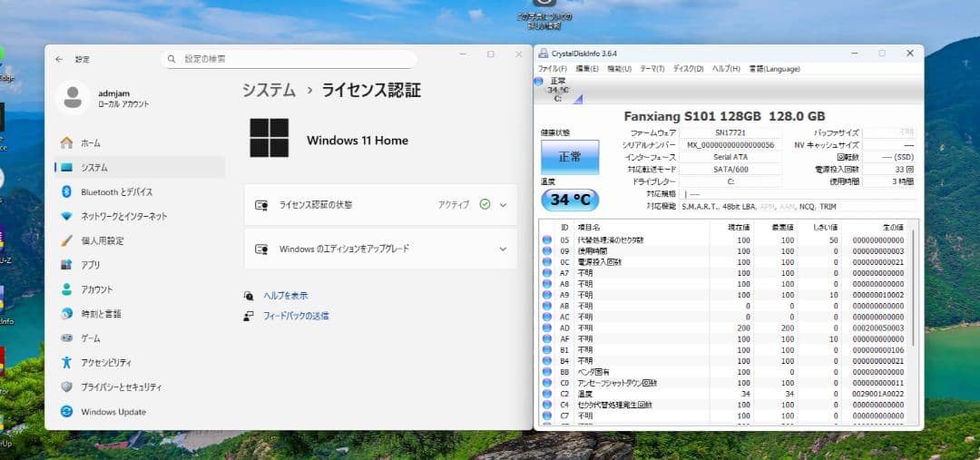Click the admjam user avatar
Screen dimensions: 980x460
(73, 97)
